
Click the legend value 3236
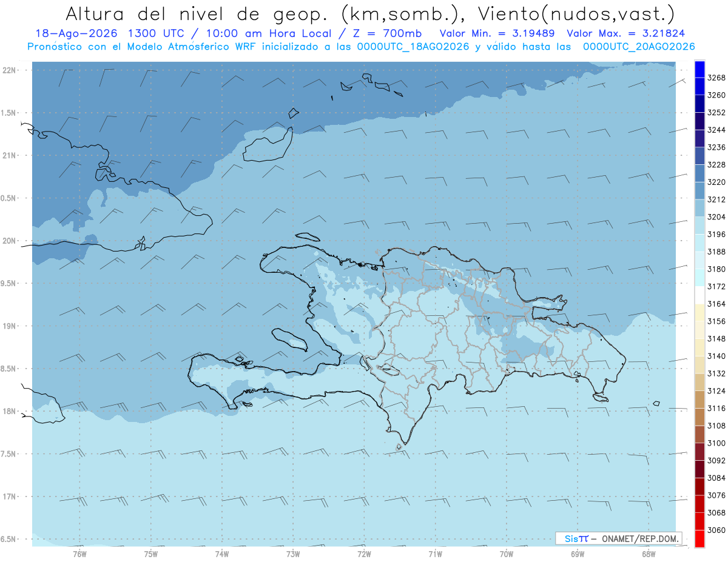(716, 147)
